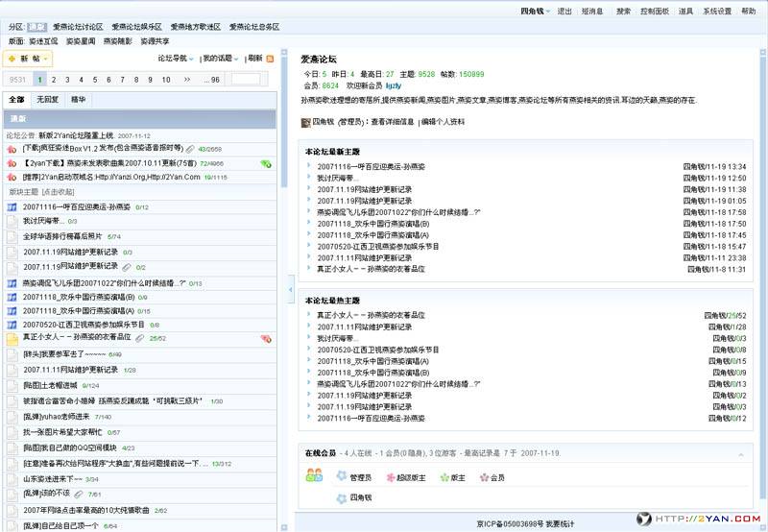Click the user avatar next to 四角钱 (管理员)
768x532 pixels.
click(306, 122)
